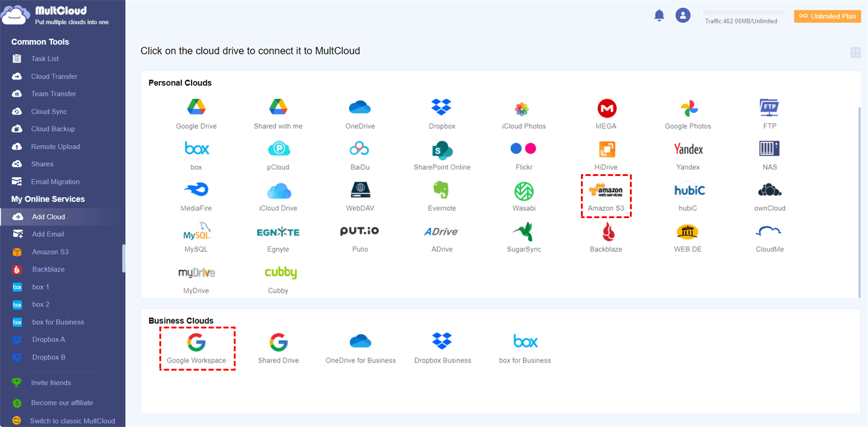The width and height of the screenshot is (868, 427).
Task: Select the MyDrive cloud icon
Action: [197, 273]
